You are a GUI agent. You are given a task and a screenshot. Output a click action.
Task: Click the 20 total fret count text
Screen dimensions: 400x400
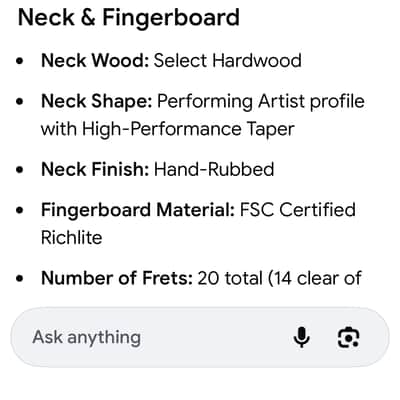point(230,278)
